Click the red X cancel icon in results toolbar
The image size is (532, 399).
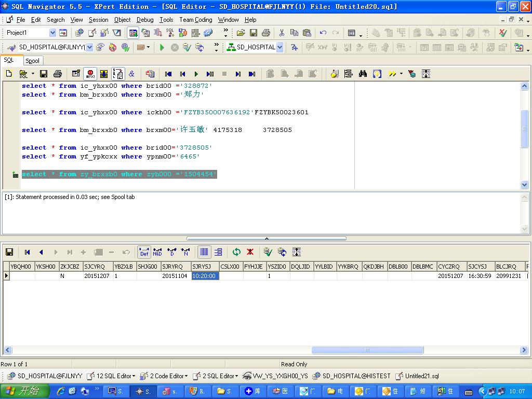250,252
